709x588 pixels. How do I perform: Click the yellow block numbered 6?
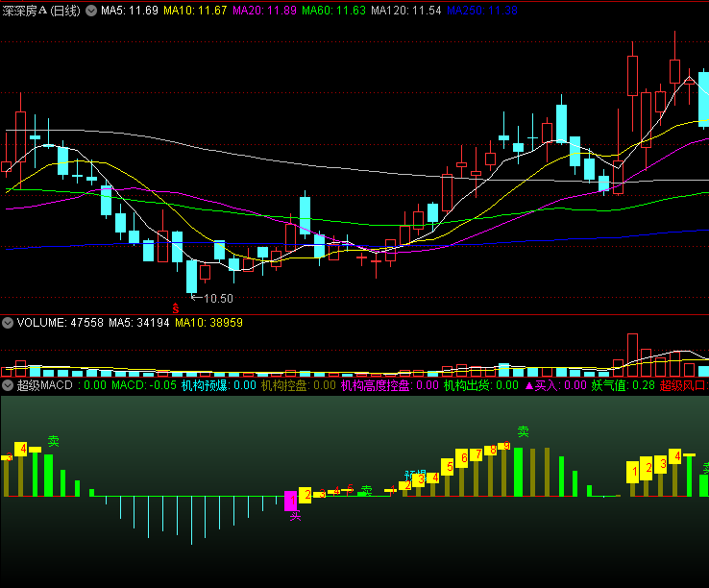(462, 458)
